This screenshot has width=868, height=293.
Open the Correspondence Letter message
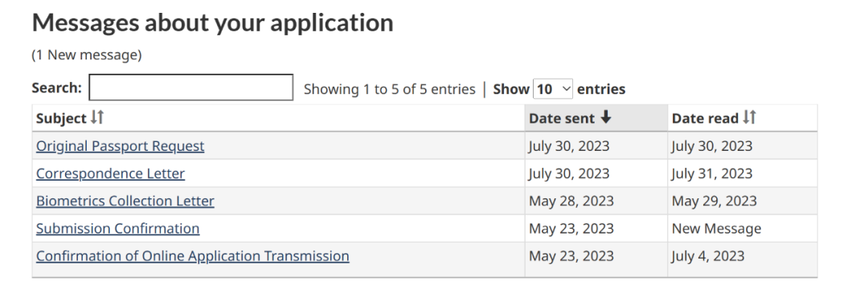pyautogui.click(x=110, y=173)
